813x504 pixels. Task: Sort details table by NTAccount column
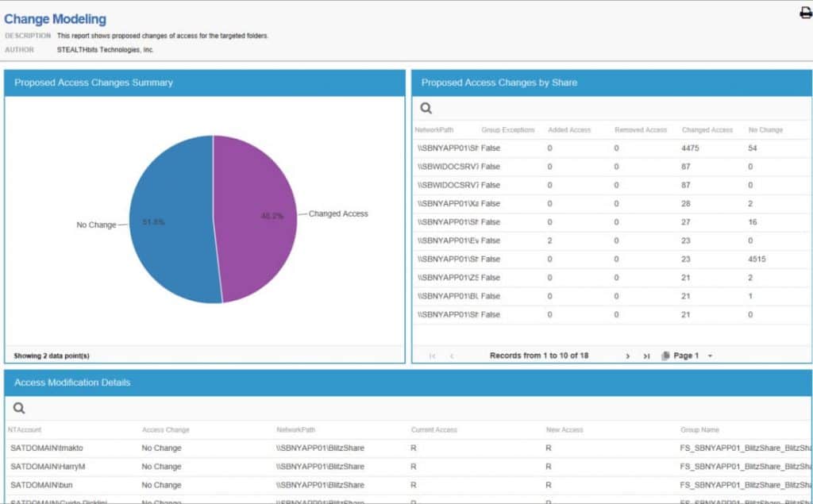[25, 430]
